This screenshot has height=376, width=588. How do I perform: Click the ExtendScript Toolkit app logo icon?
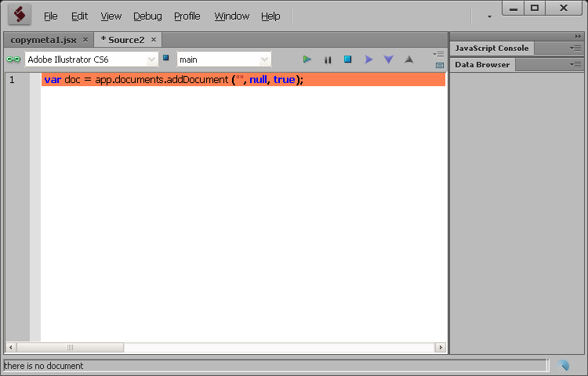click(20, 16)
